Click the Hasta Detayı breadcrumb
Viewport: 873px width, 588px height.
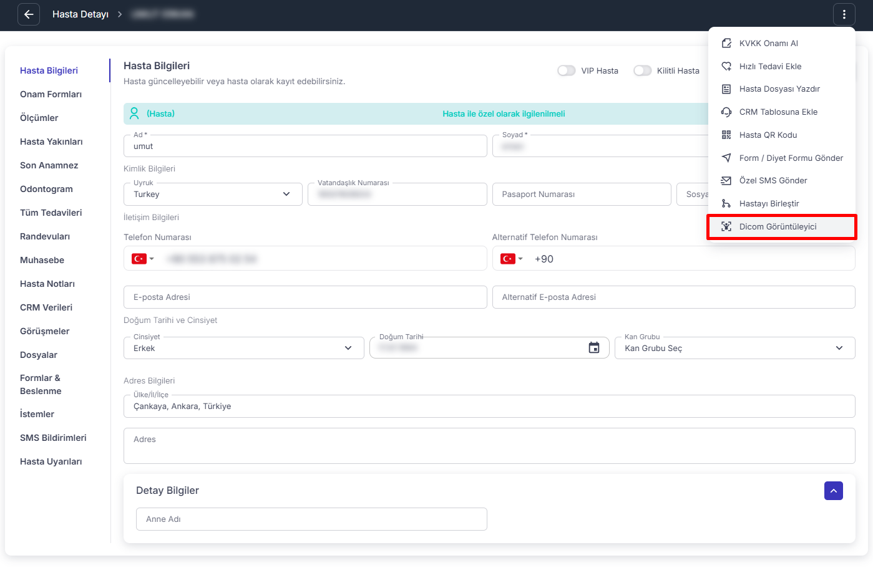click(x=80, y=14)
